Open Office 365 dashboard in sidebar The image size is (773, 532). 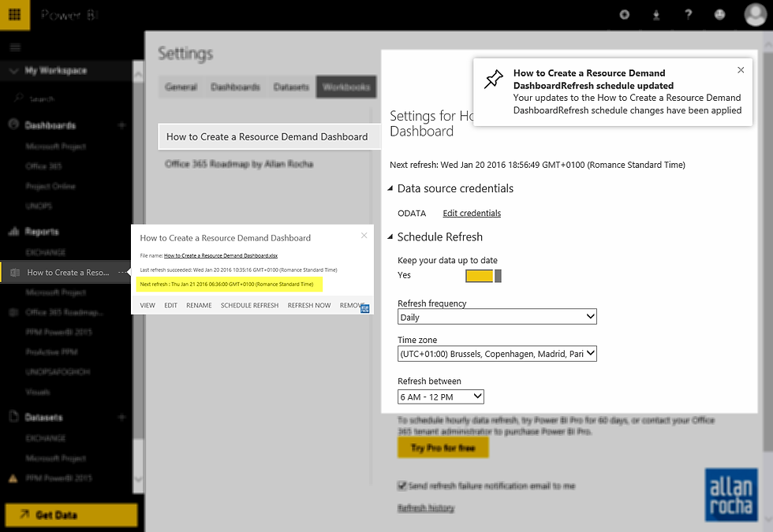coord(43,166)
